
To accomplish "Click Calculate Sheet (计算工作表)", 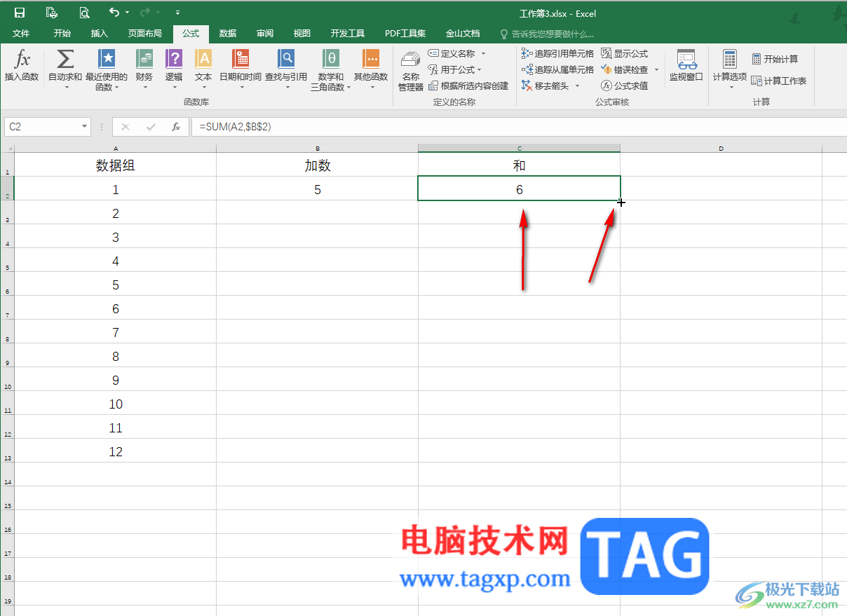I will point(779,81).
